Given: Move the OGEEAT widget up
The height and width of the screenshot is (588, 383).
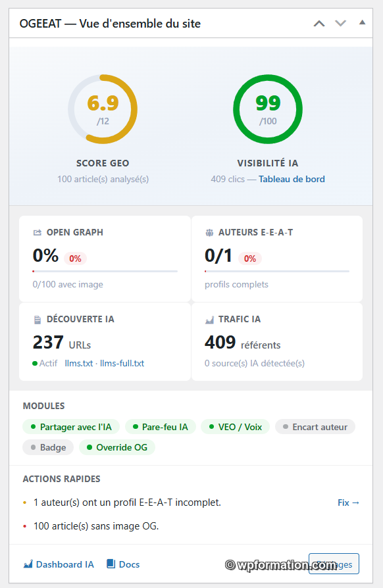Looking at the screenshot, I should pos(319,24).
